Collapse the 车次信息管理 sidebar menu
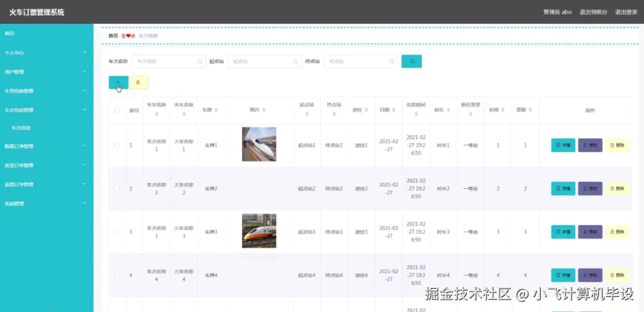The image size is (644, 312). 46,110
